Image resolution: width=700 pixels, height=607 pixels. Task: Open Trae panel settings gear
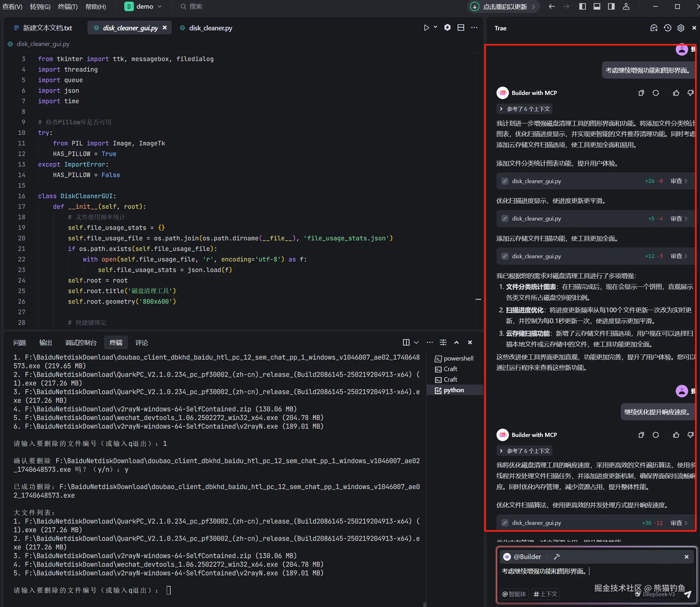tap(681, 28)
